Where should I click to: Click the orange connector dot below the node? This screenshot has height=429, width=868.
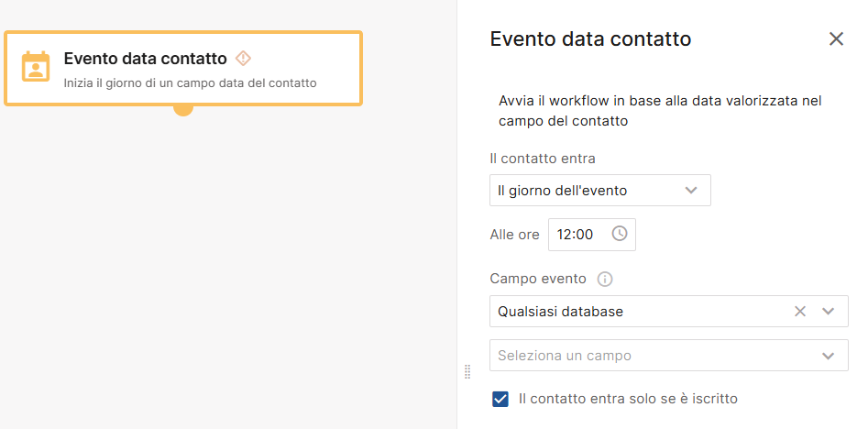pyautogui.click(x=183, y=109)
